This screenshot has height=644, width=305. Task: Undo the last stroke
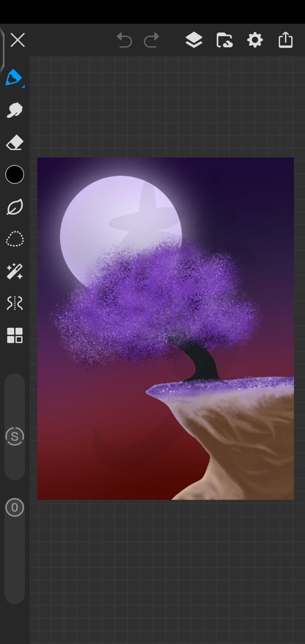pyautogui.click(x=124, y=40)
